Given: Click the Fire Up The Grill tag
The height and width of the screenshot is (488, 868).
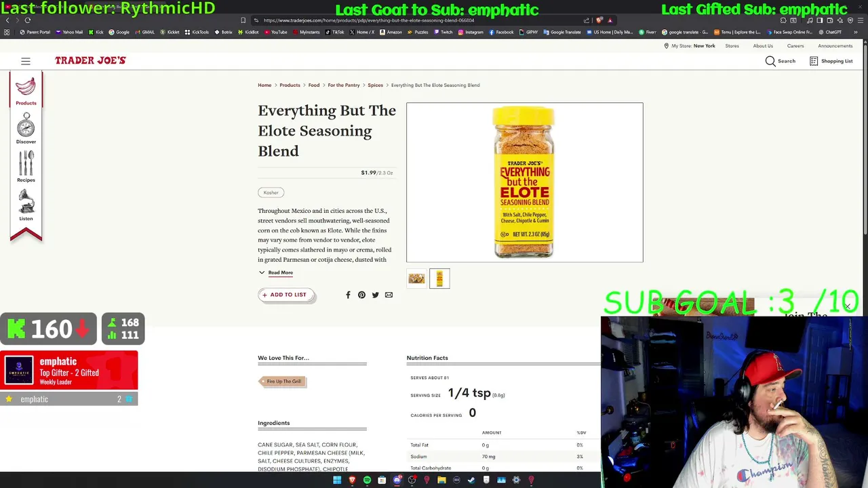Looking at the screenshot, I should (x=283, y=382).
